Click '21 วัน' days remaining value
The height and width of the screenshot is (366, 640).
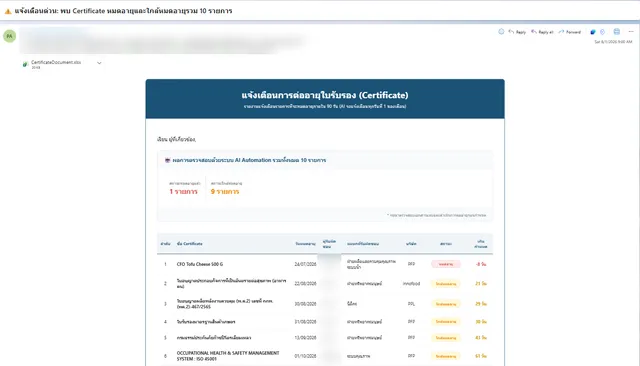pos(480,283)
